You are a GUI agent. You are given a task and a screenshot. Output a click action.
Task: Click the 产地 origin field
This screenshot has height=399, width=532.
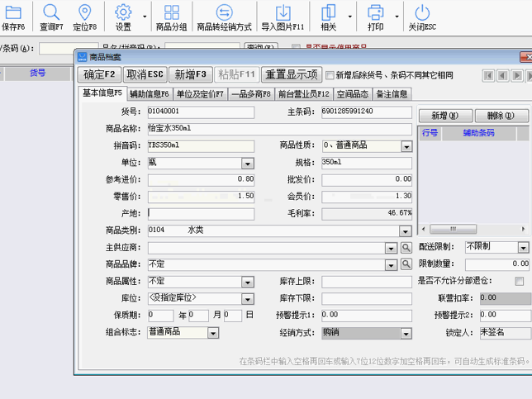[x=201, y=214]
